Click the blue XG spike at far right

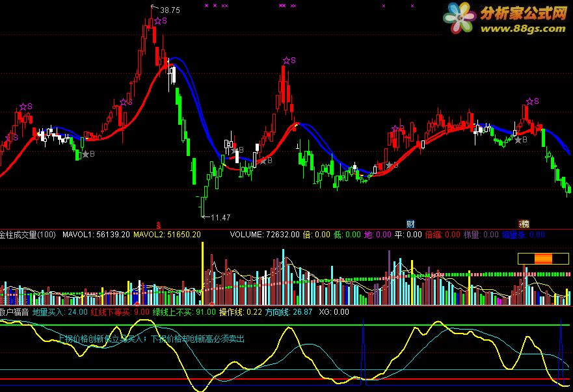[561, 352]
